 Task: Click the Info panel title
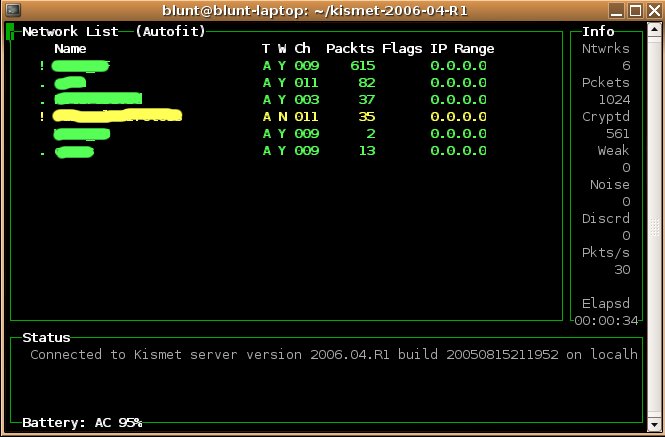coord(598,31)
